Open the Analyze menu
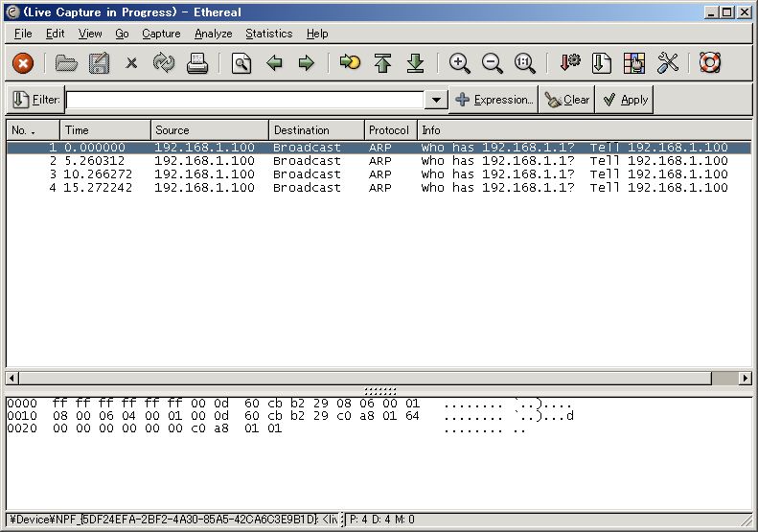The width and height of the screenshot is (758, 532). click(x=213, y=34)
